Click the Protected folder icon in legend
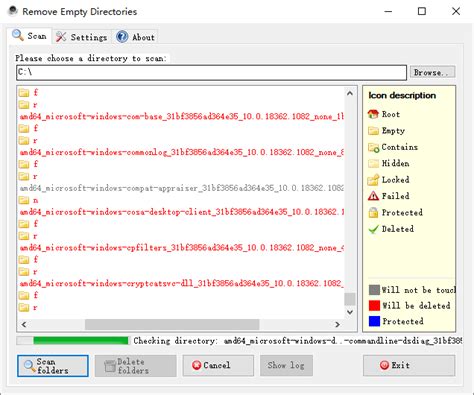 [373, 212]
